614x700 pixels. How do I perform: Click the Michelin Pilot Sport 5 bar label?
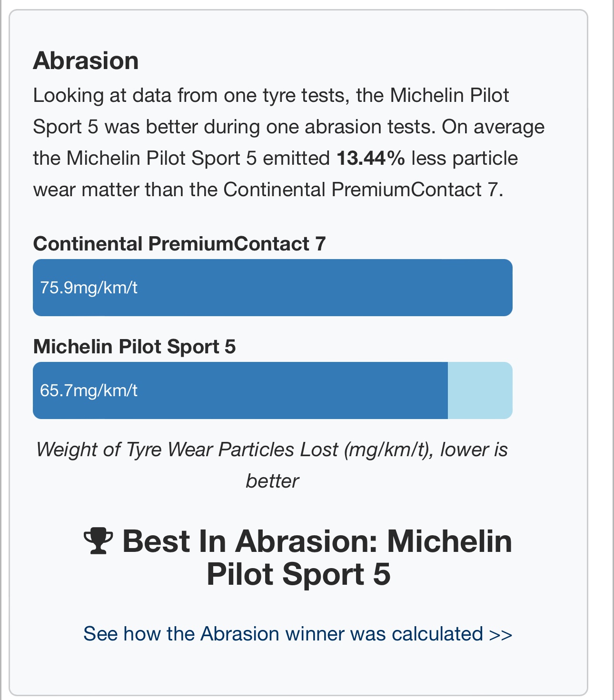click(x=134, y=347)
